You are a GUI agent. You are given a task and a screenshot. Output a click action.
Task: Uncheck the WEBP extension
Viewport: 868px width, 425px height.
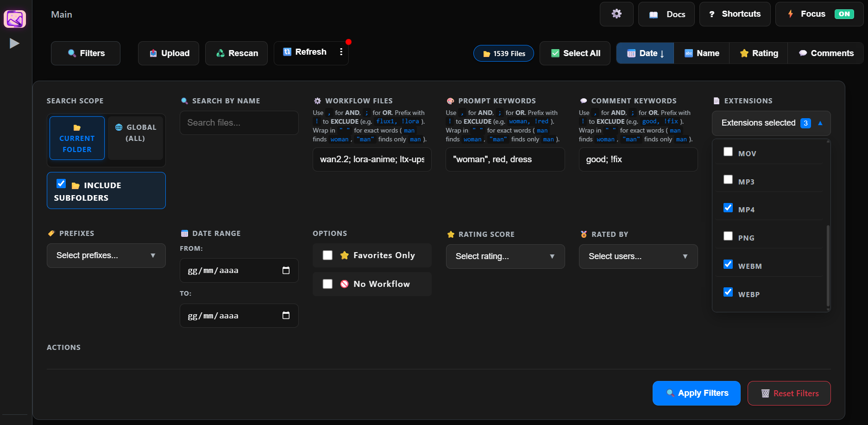(728, 292)
